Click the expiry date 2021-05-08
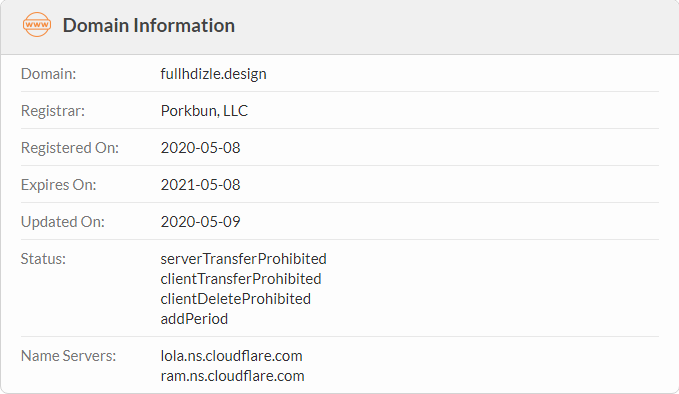 (200, 185)
